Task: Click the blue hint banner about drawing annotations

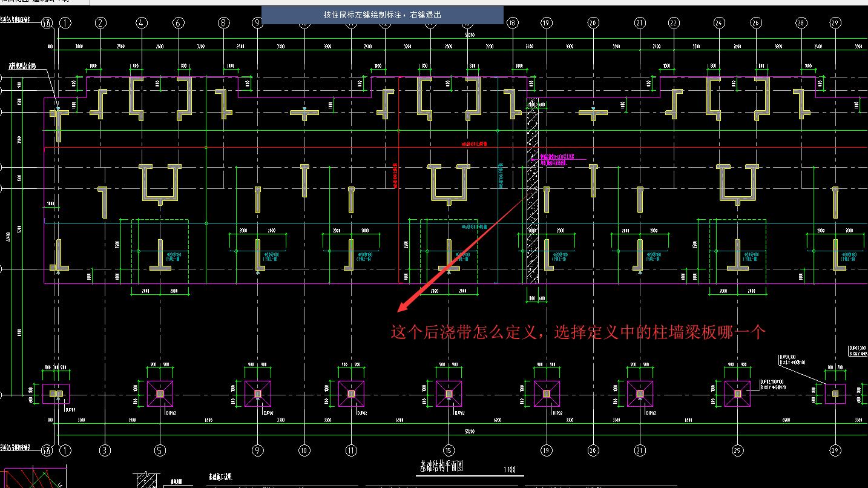Action: [383, 15]
